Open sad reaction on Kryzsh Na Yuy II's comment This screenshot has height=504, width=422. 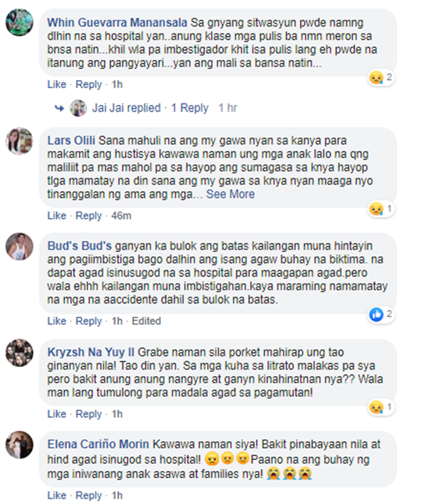tap(381, 407)
